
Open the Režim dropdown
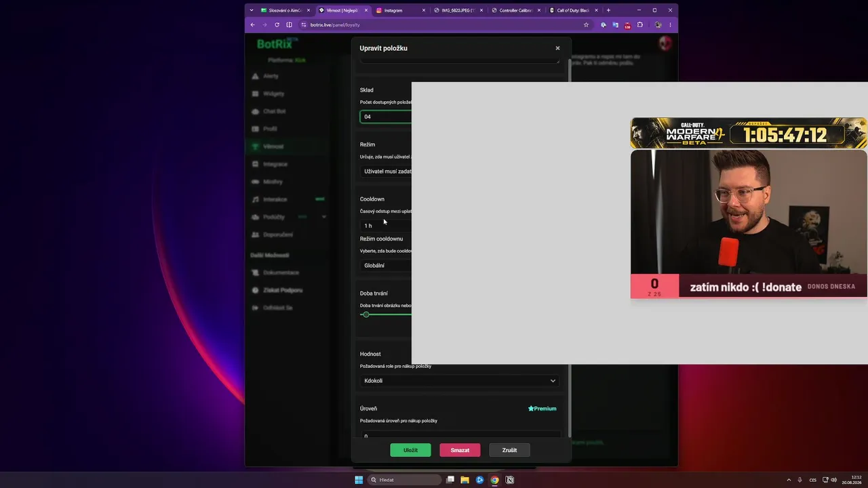coord(386,171)
